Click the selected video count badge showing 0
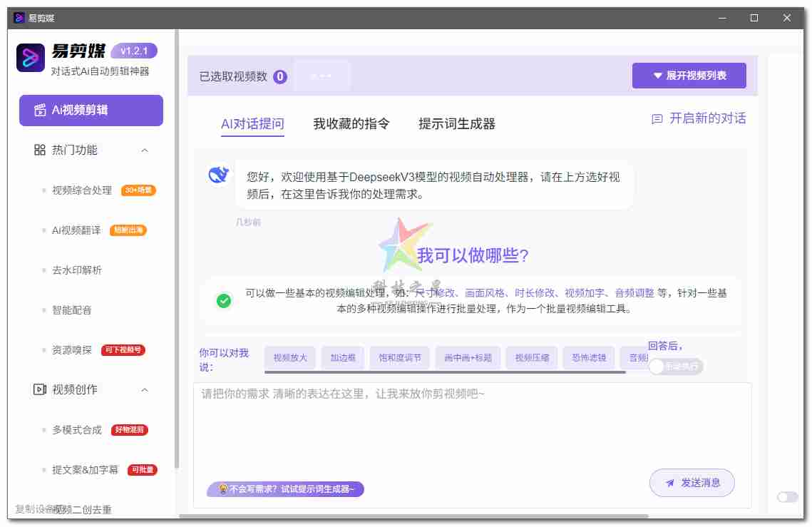Image resolution: width=812 pixels, height=527 pixels. pyautogui.click(x=278, y=76)
